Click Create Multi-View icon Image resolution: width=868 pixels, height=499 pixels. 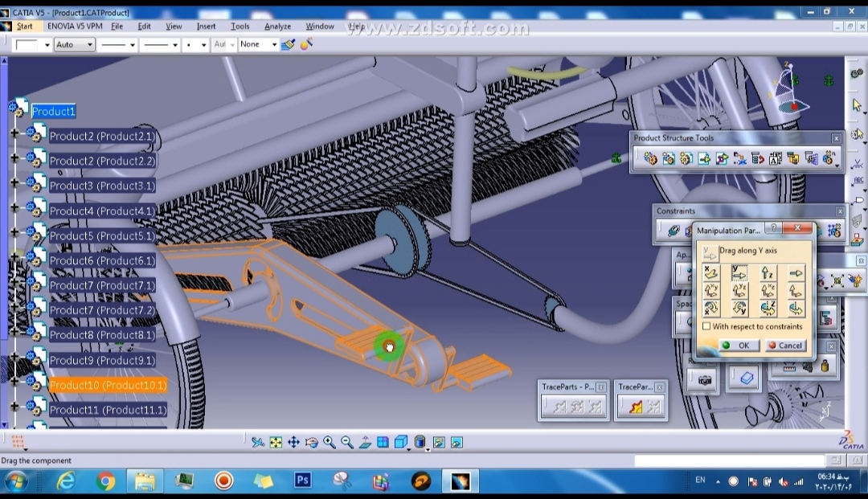click(383, 442)
